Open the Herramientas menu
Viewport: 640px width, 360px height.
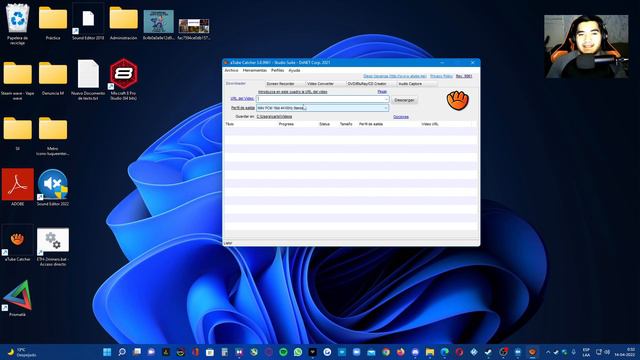(254, 70)
